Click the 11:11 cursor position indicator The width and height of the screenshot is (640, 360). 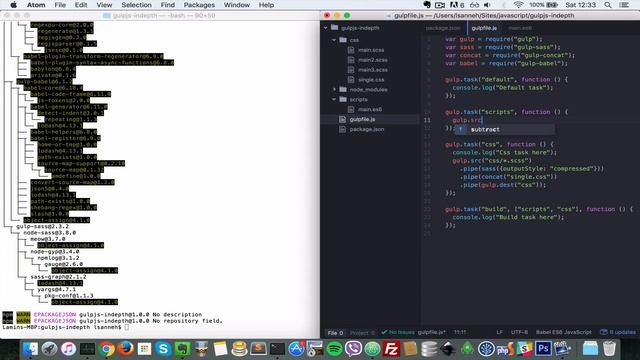click(460, 332)
